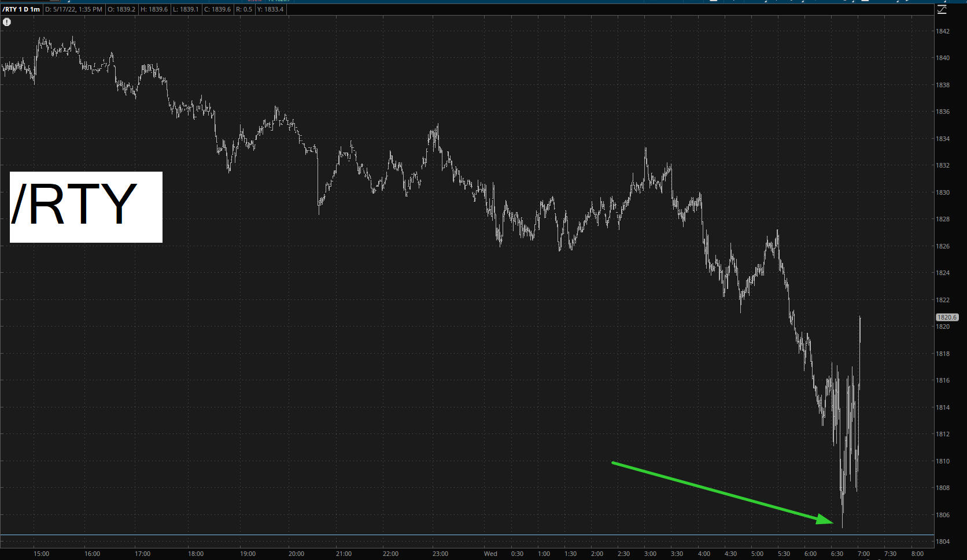Click the /RTY 1 D 1m symbol label

[x=21, y=9]
